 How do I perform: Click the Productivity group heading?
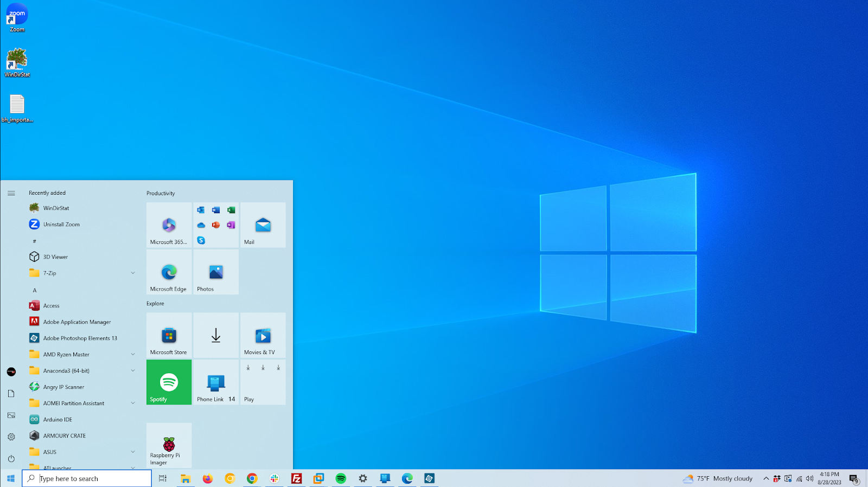pos(161,194)
